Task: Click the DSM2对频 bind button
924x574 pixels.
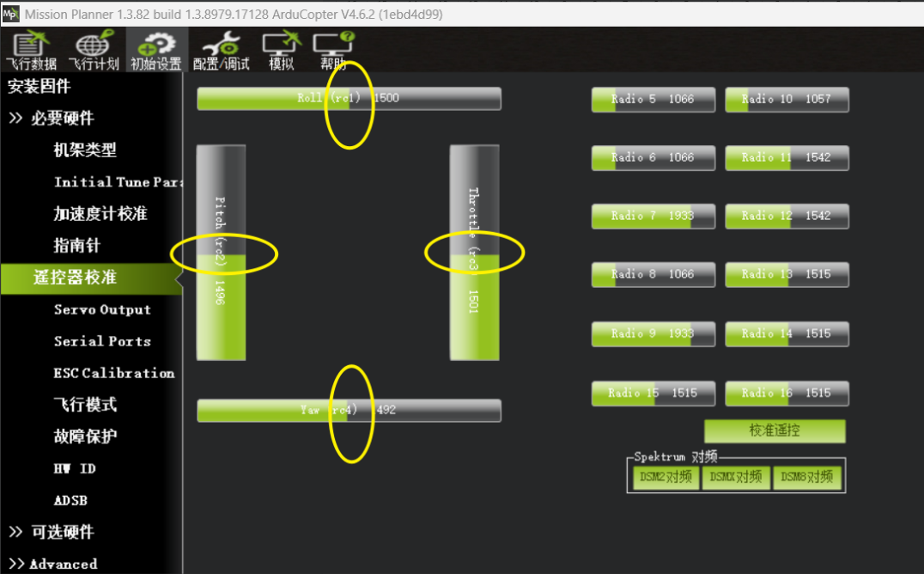Action: [x=666, y=478]
